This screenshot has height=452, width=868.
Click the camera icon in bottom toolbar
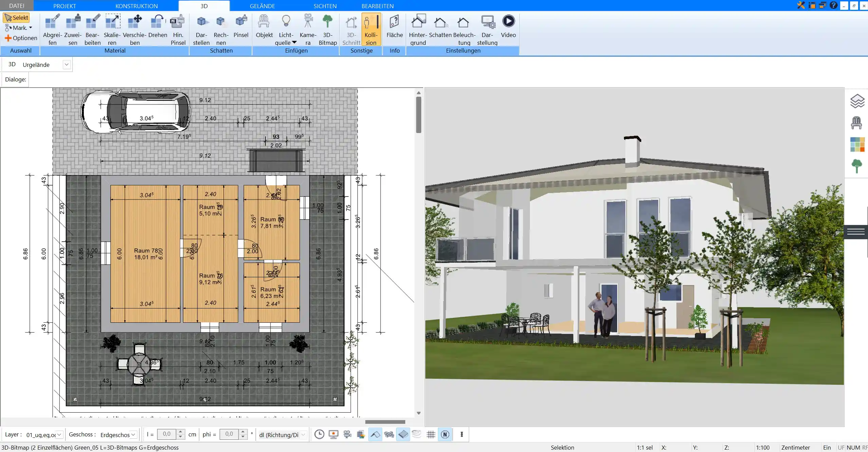tap(347, 434)
